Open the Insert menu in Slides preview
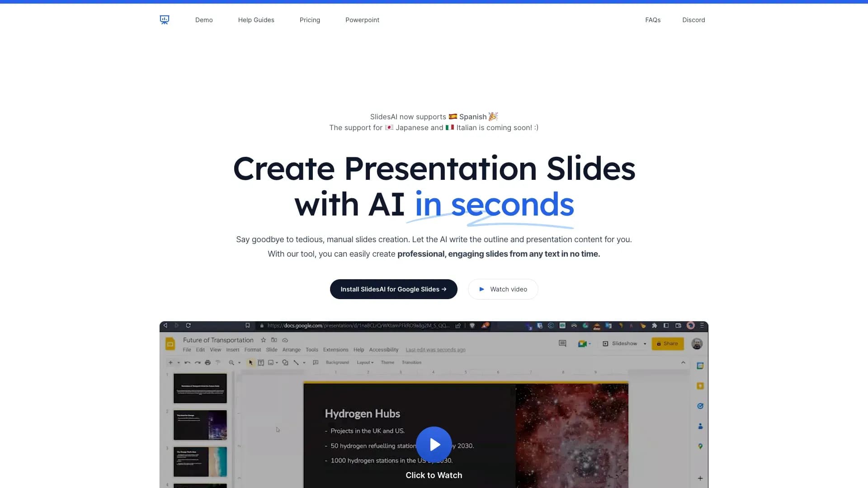The image size is (868, 488). pyautogui.click(x=233, y=350)
